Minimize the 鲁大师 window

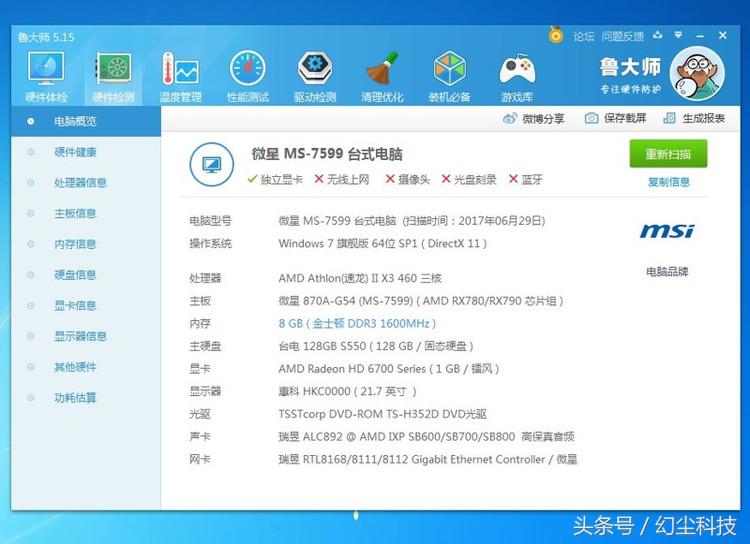[700, 36]
